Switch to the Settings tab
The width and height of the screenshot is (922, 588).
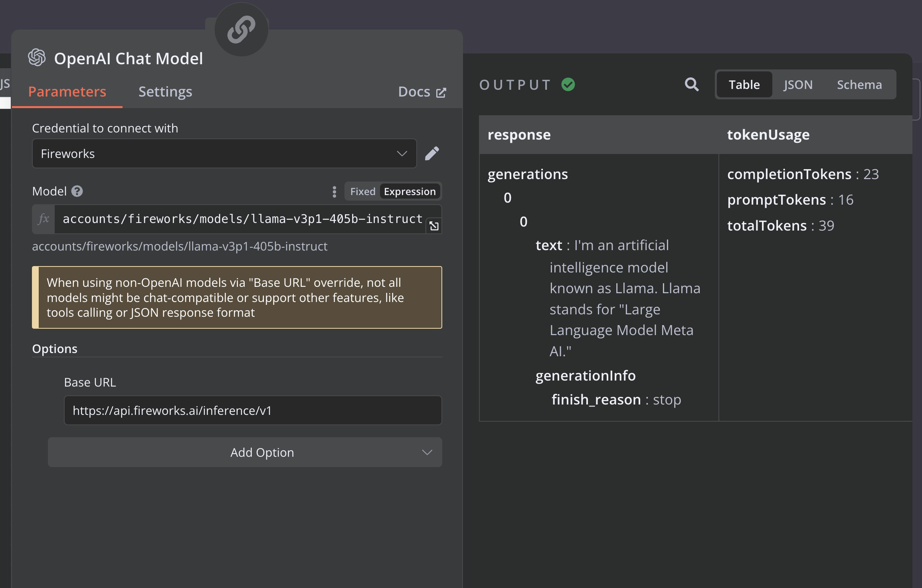click(x=165, y=92)
